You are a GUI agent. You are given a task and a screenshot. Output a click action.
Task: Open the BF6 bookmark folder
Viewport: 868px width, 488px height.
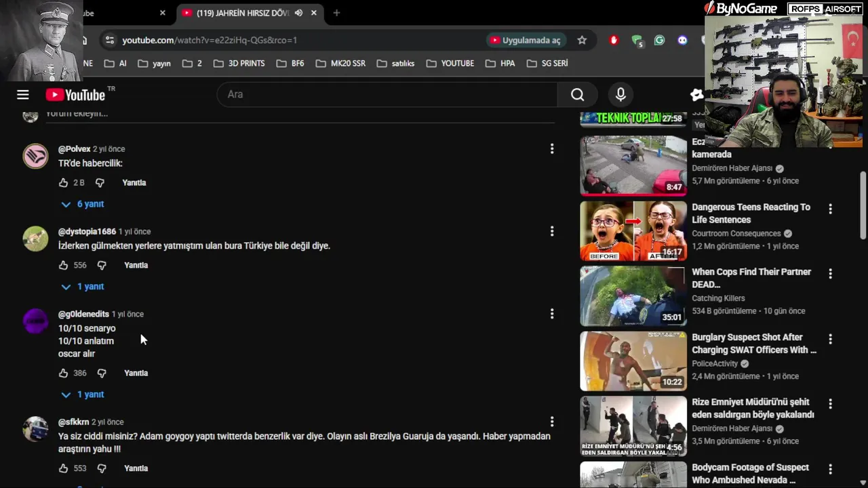coord(290,63)
